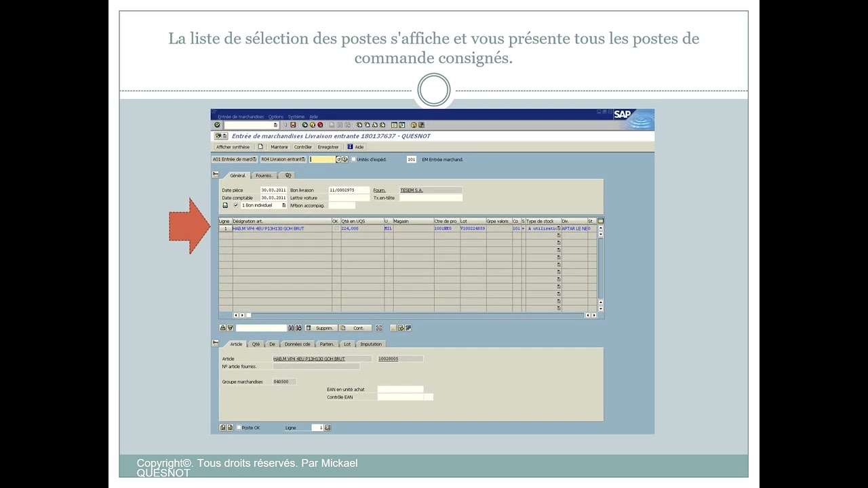This screenshot has width=868, height=488.
Task: Open the Données cde tab
Action: pos(297,344)
